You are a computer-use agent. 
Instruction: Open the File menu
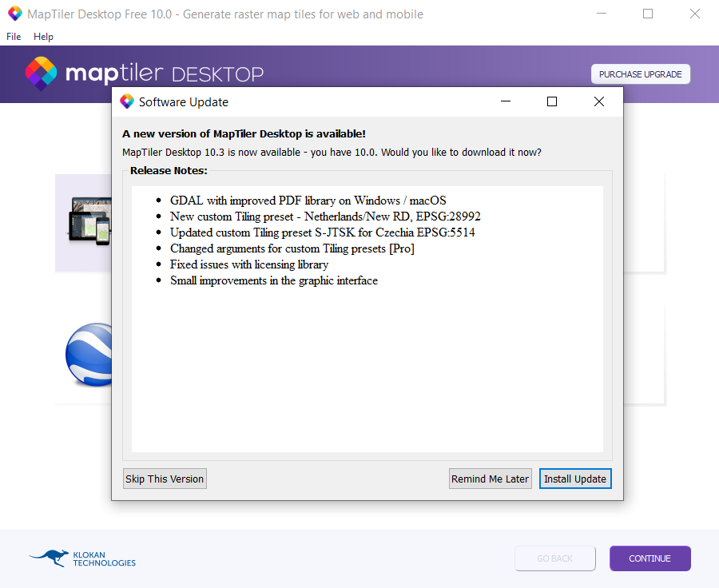(x=13, y=36)
